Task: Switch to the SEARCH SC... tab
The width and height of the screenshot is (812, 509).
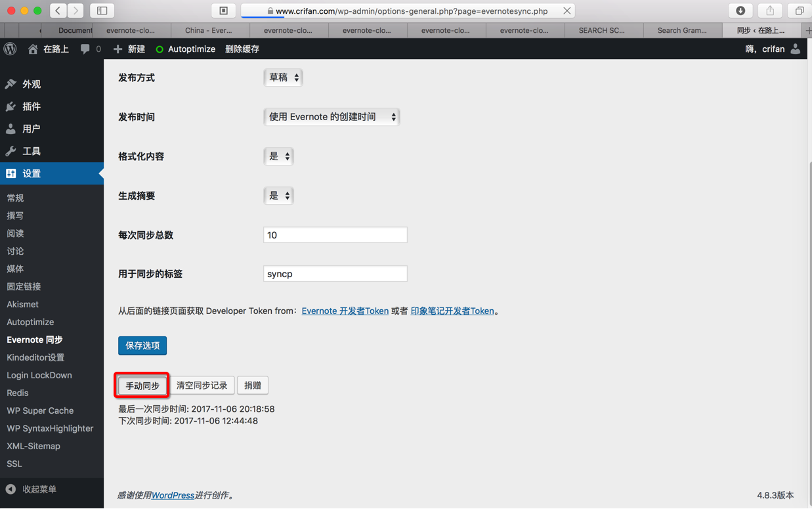Action: (602, 30)
